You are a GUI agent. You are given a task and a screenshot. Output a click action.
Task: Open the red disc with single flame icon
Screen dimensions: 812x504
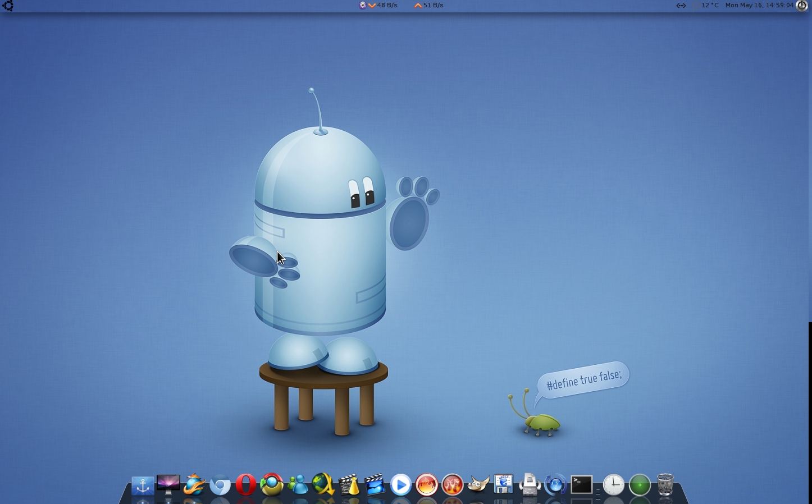point(427,485)
